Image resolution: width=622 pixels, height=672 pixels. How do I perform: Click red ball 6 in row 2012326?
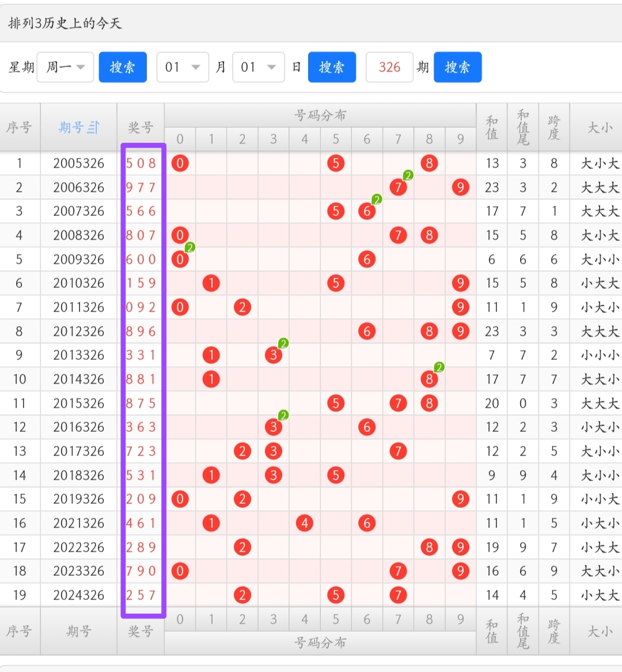pyautogui.click(x=367, y=331)
